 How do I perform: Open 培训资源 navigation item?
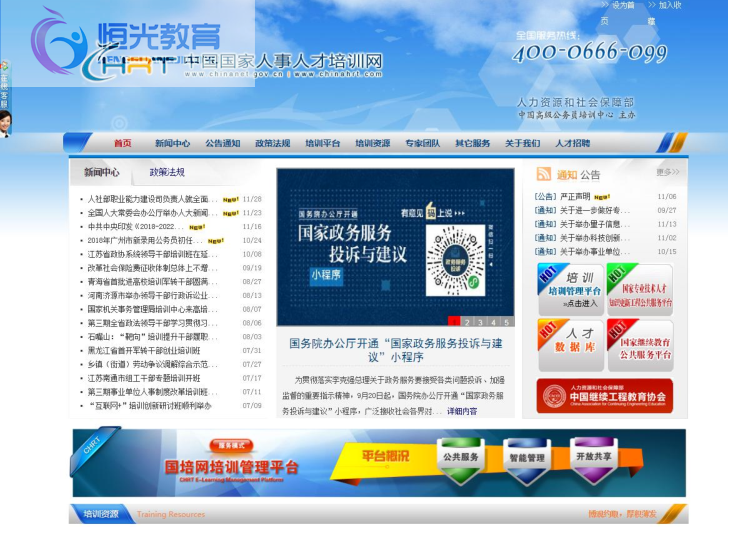372,143
